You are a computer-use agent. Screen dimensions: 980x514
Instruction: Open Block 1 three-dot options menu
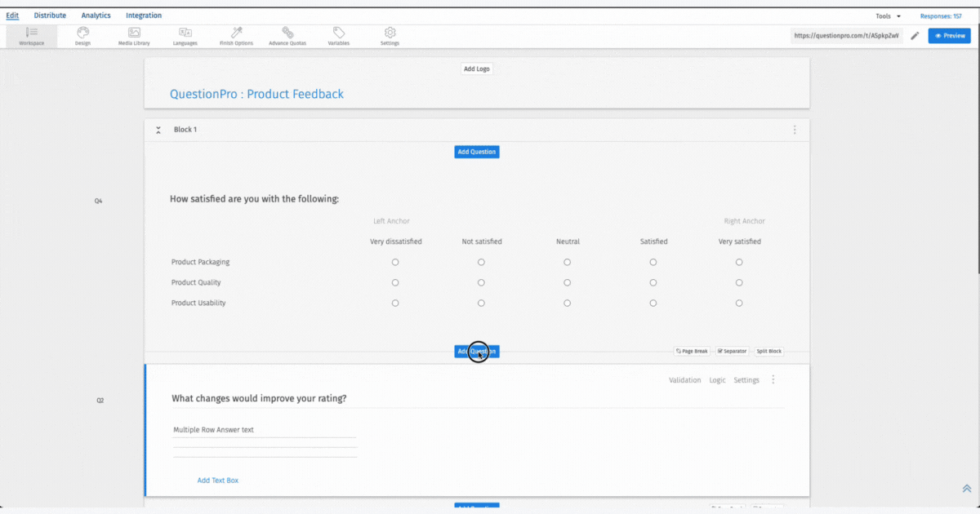(x=795, y=130)
